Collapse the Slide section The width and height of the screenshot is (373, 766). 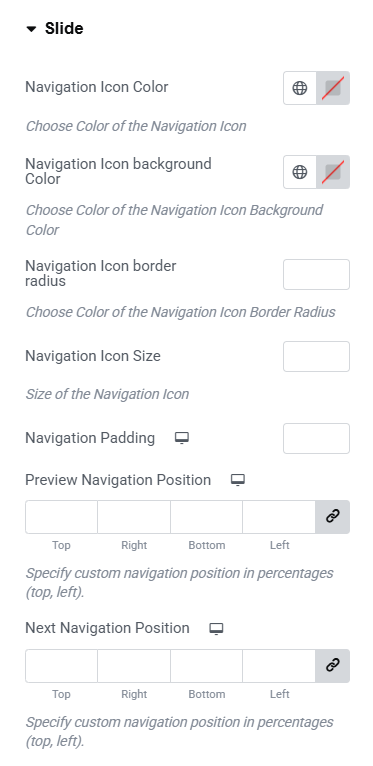coord(55,29)
